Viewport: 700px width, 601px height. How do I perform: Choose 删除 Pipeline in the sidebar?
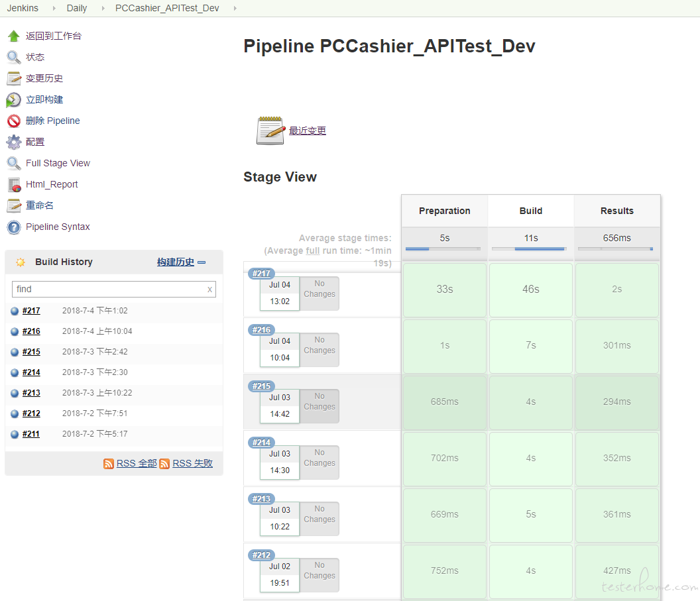click(52, 121)
